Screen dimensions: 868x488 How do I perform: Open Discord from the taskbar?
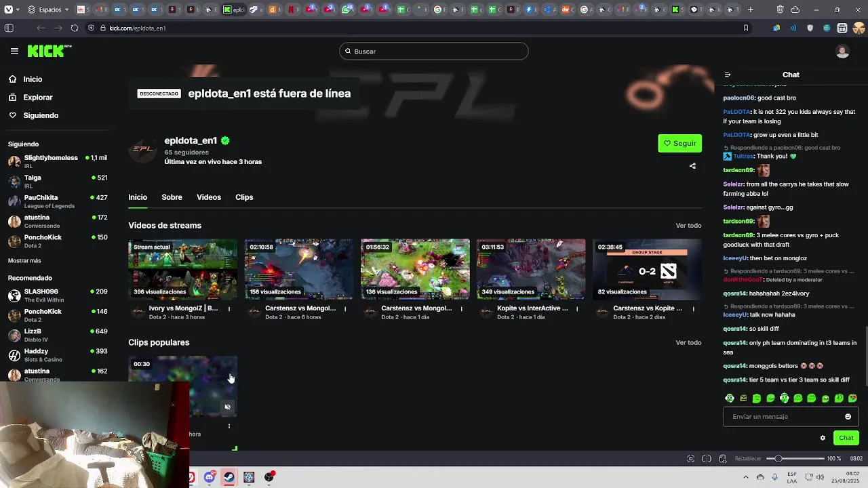pyautogui.click(x=210, y=477)
